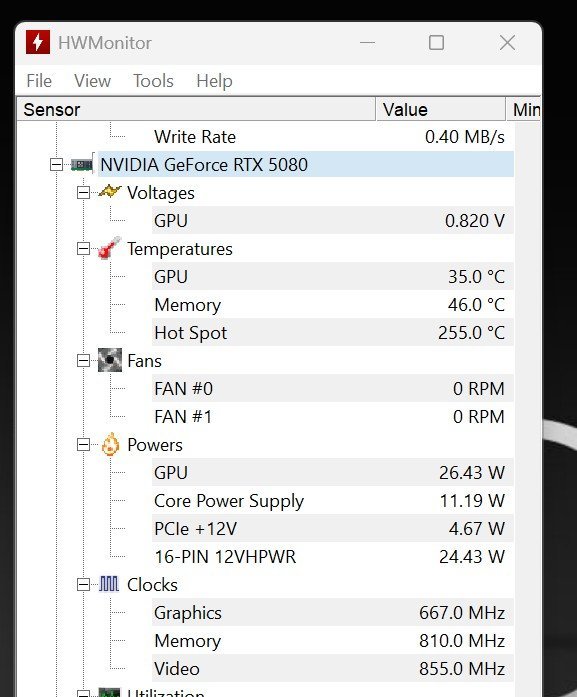The width and height of the screenshot is (577, 697).
Task: Click the Clocks waveform icon
Action: [x=108, y=584]
